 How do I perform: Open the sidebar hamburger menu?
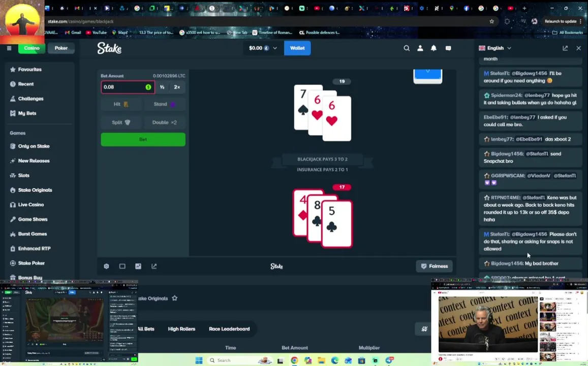click(9, 48)
